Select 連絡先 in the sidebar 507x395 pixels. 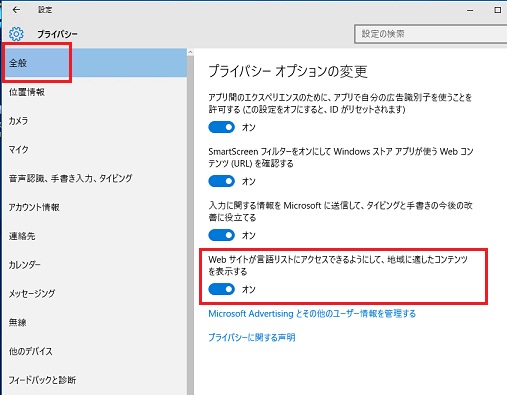click(95, 236)
